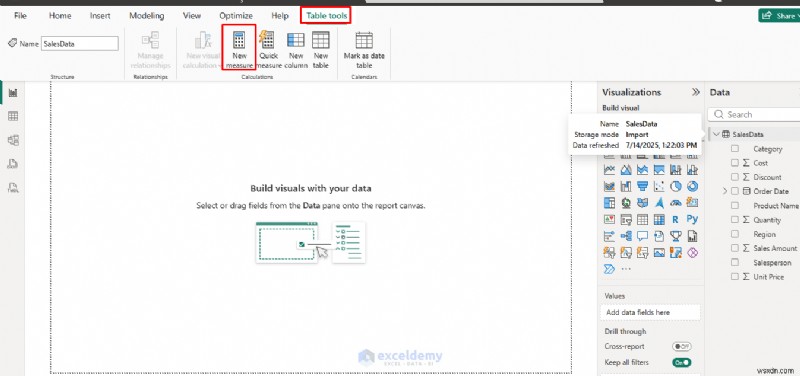800x376 pixels.
Task: Select the Table visual
Action: [x=642, y=219]
